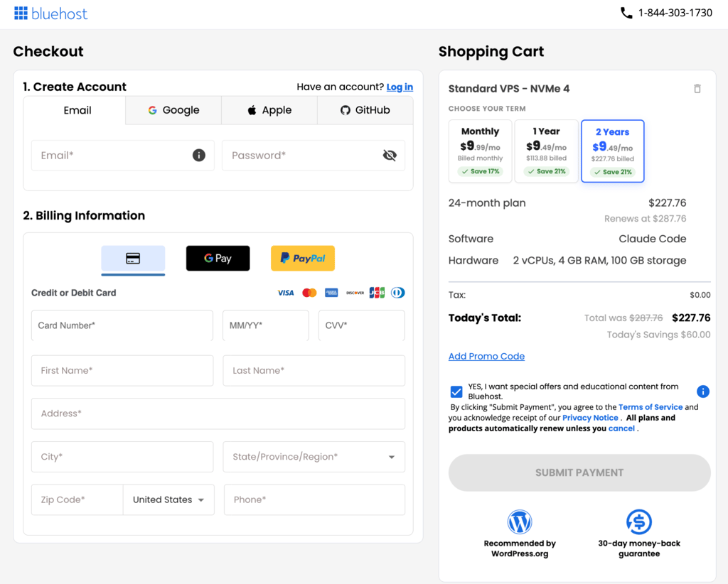Focus the Last Name field
728x584 pixels.
click(314, 371)
